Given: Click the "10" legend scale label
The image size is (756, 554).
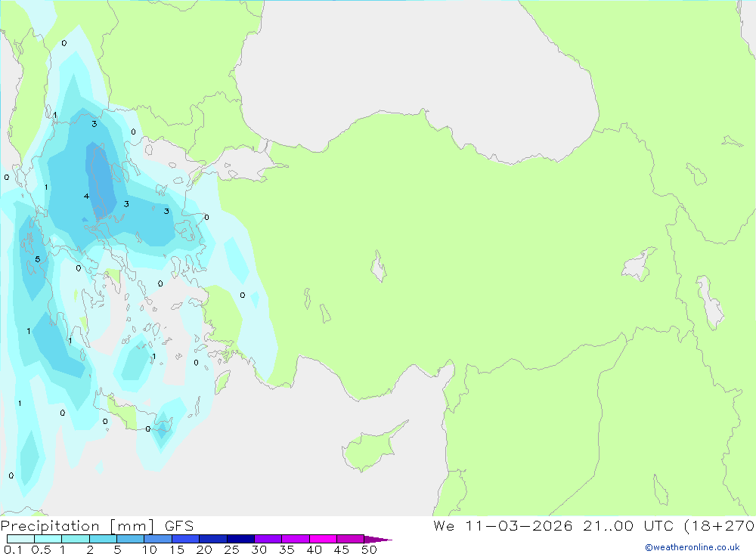Looking at the screenshot, I should [x=149, y=549].
